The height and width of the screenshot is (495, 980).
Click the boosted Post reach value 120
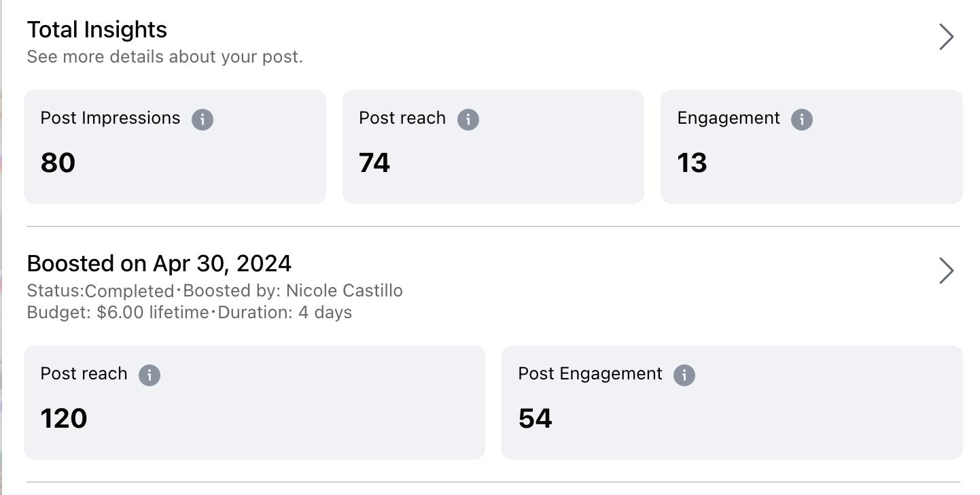pyautogui.click(x=64, y=419)
